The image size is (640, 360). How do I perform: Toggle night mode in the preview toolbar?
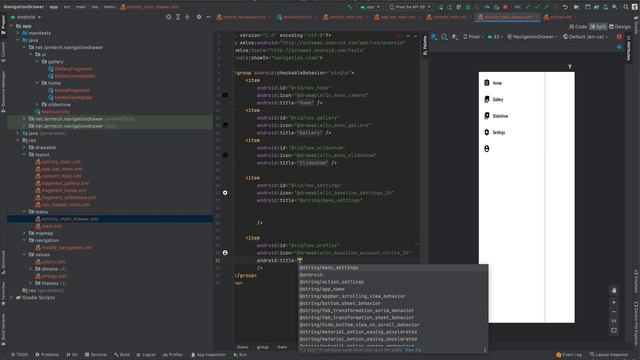click(x=454, y=37)
